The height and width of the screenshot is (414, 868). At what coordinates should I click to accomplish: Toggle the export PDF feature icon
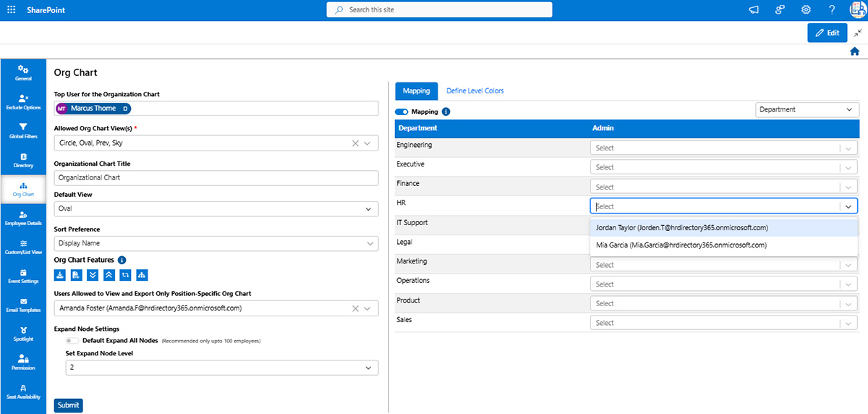pyautogui.click(x=76, y=275)
